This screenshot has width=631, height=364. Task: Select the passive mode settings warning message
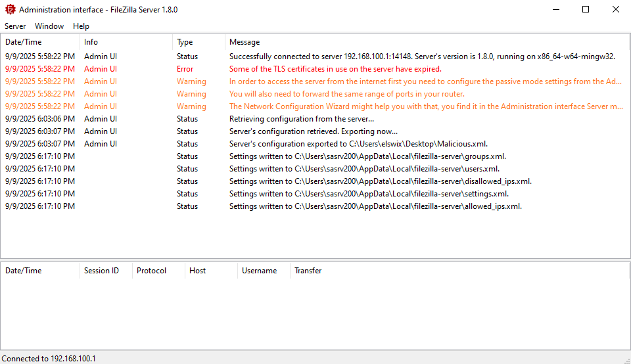click(425, 81)
